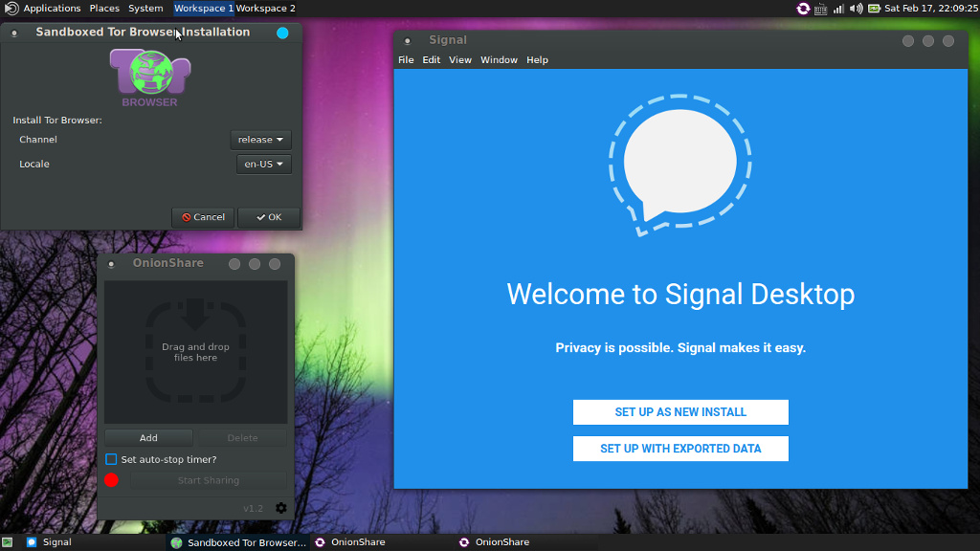Click the network signal bars icon
This screenshot has height=551, width=980.
pyautogui.click(x=838, y=9)
